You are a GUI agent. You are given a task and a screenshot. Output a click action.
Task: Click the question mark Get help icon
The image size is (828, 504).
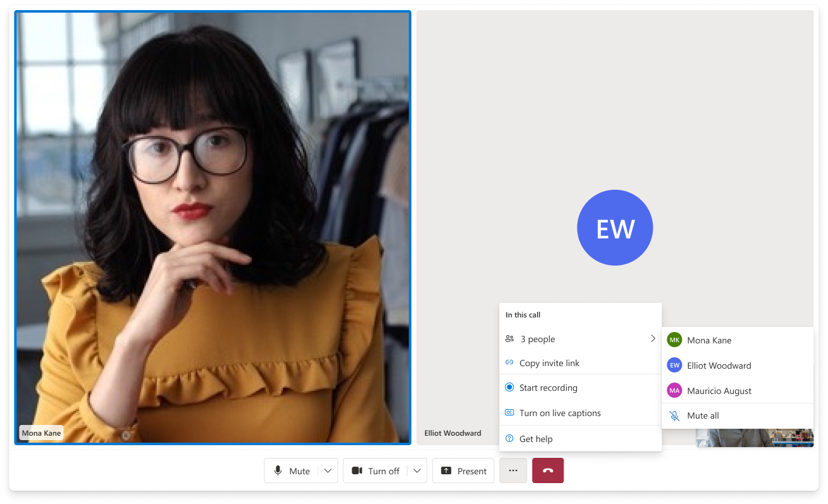coord(509,439)
